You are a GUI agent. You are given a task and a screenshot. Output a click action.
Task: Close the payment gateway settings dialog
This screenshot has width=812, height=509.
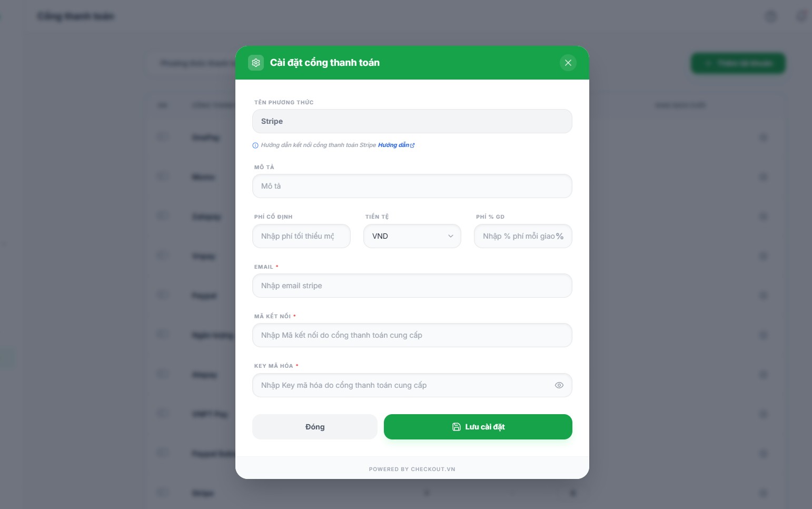(568, 63)
